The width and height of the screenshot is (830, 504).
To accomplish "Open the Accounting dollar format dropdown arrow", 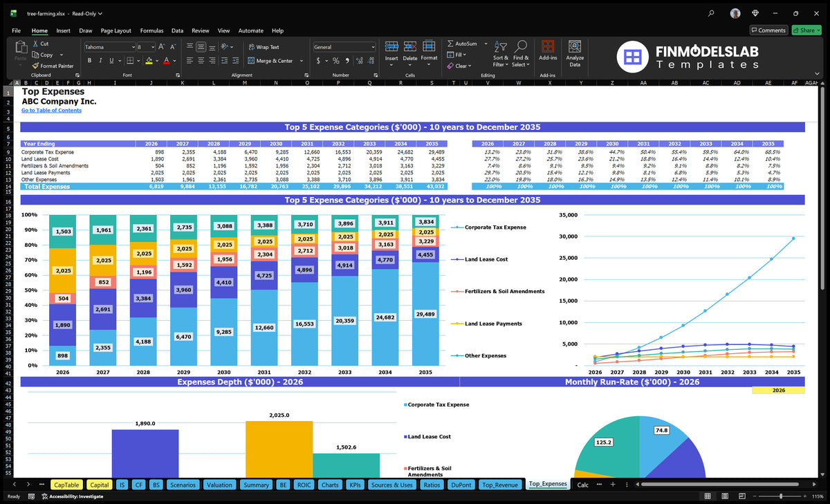I will click(x=326, y=61).
